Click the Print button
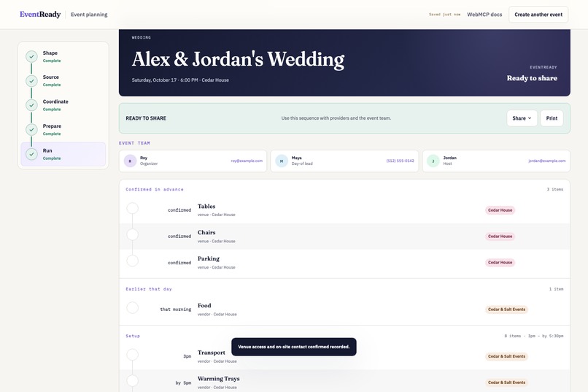The image size is (588, 392). (552, 118)
